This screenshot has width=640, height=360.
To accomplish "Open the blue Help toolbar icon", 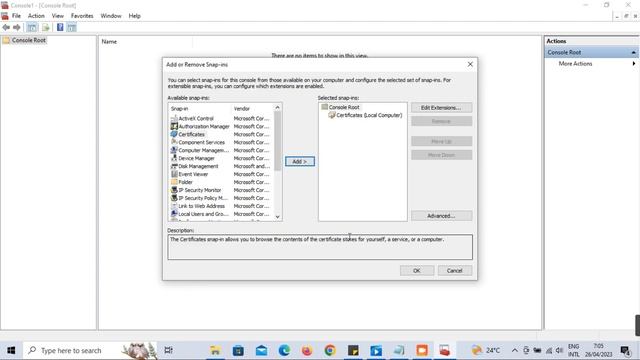I will [x=60, y=27].
